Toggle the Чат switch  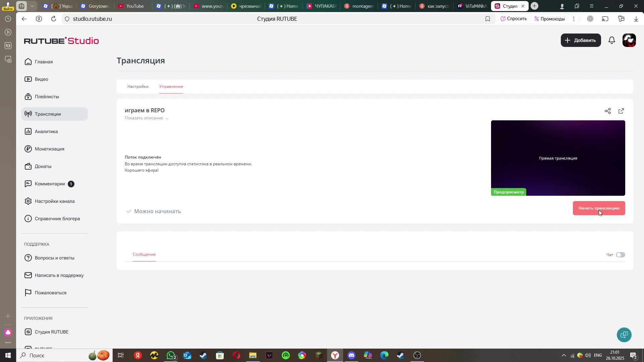[620, 255]
